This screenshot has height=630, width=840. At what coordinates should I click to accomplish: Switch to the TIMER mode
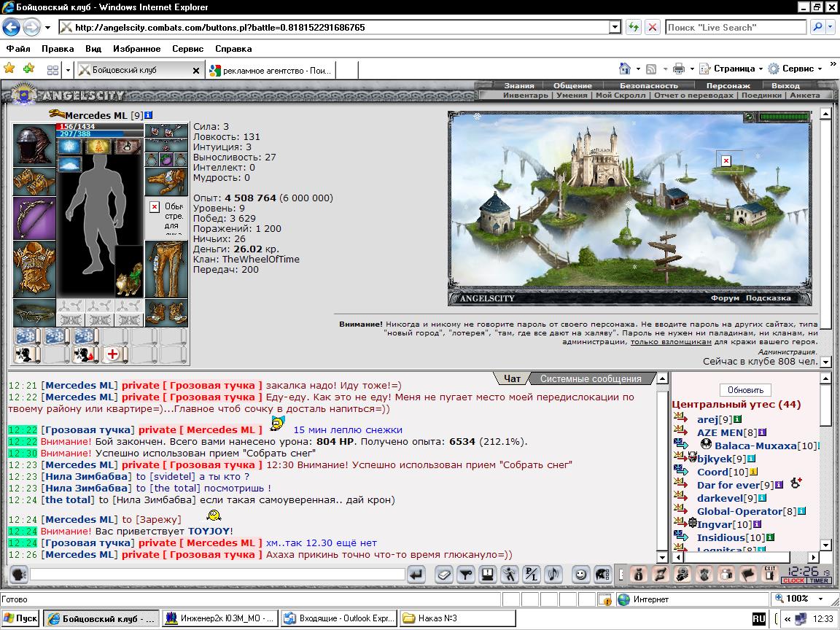point(819,580)
